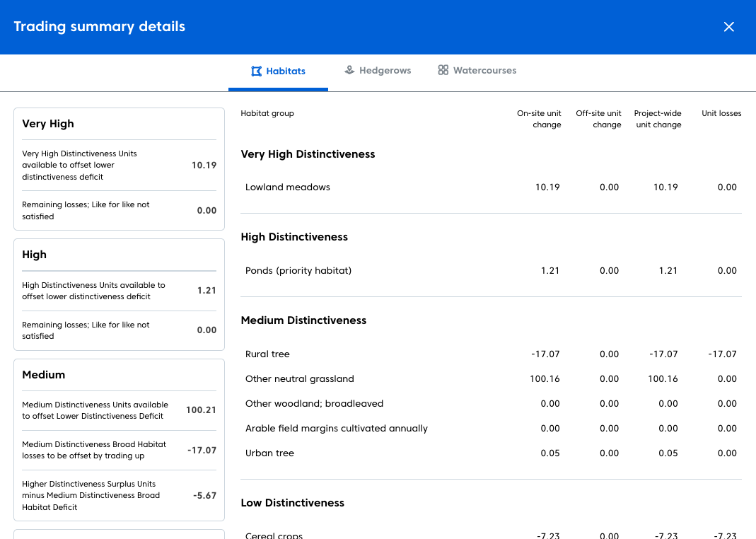This screenshot has height=539, width=756.
Task: Click the Hedgerows tab icon
Action: (x=349, y=71)
